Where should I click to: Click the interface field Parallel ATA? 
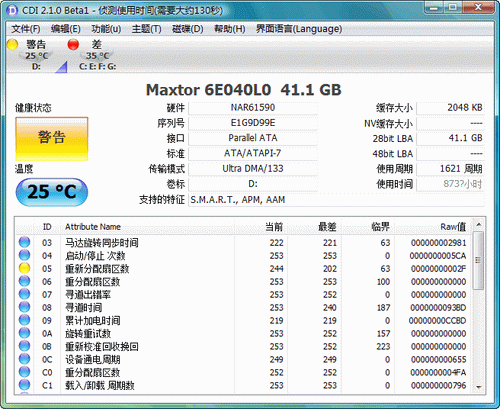pos(253,138)
